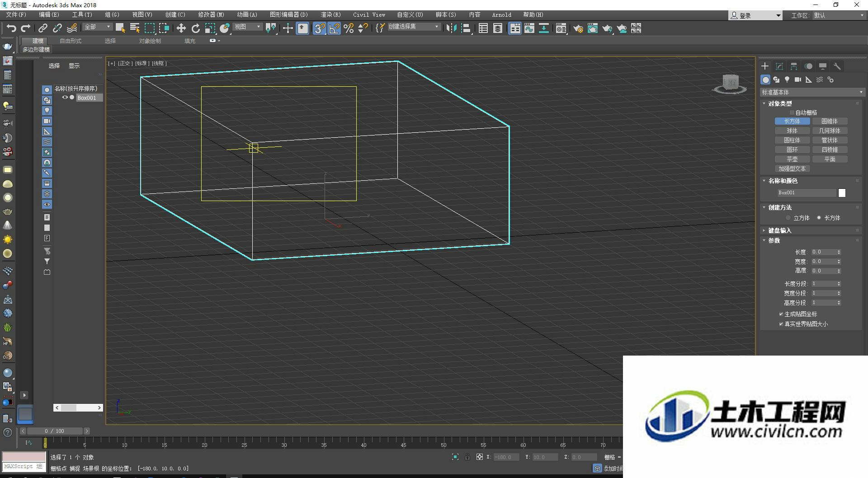Select the Lights category icon

click(x=787, y=80)
